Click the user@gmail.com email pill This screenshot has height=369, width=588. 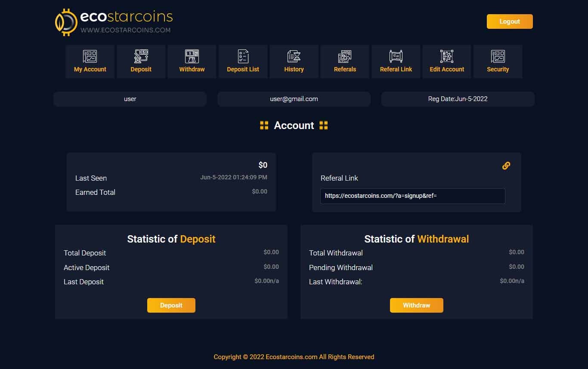294,99
